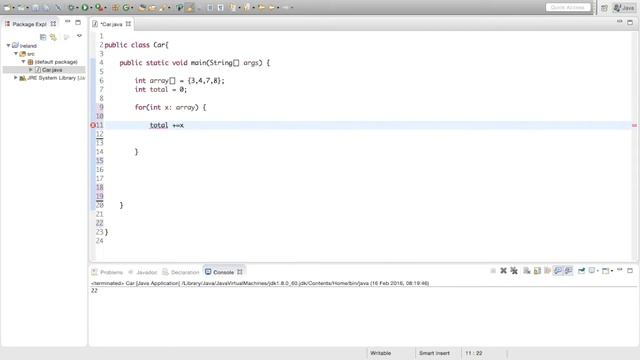This screenshot has height=360, width=640.
Task: Maximize the editor area
Action: coord(630,22)
